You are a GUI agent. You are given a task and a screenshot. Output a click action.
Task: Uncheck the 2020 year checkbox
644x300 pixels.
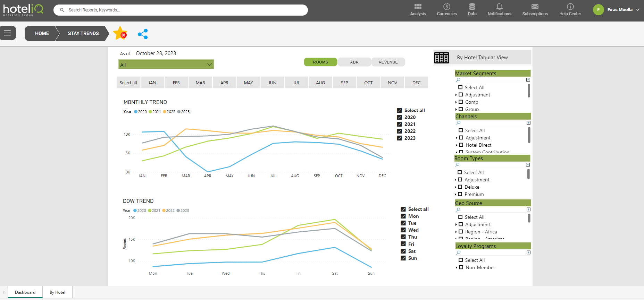(400, 117)
